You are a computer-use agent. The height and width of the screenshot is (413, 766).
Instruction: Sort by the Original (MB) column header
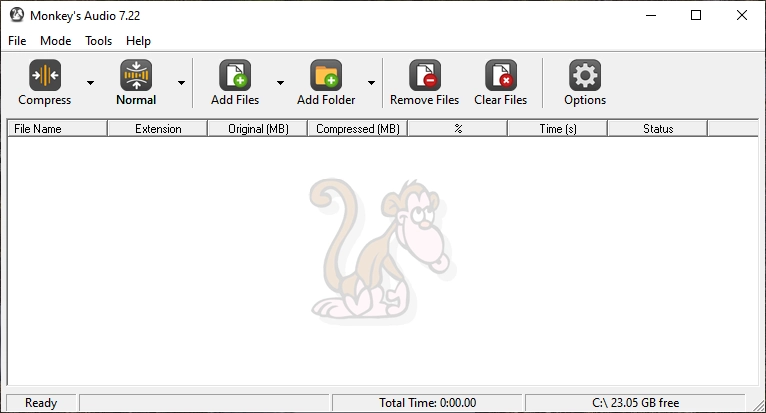tap(258, 129)
